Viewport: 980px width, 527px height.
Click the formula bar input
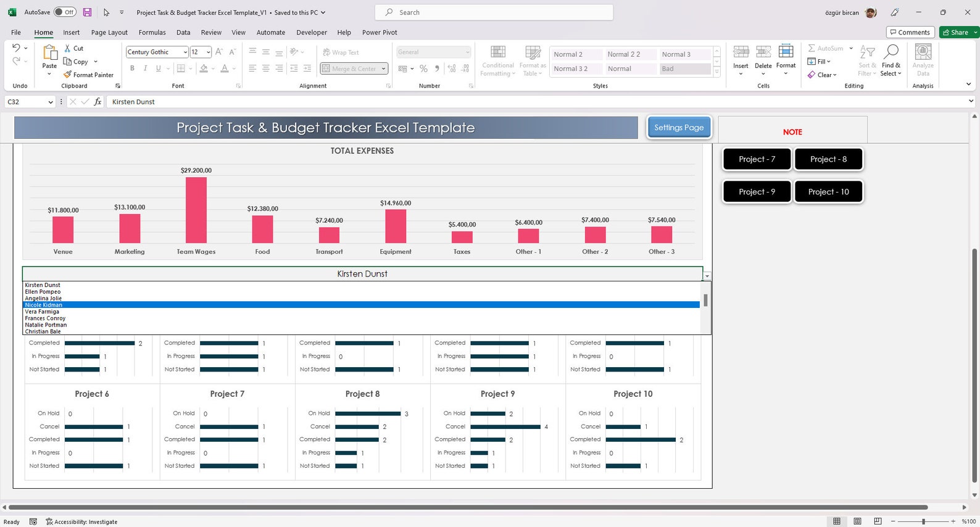click(536, 102)
